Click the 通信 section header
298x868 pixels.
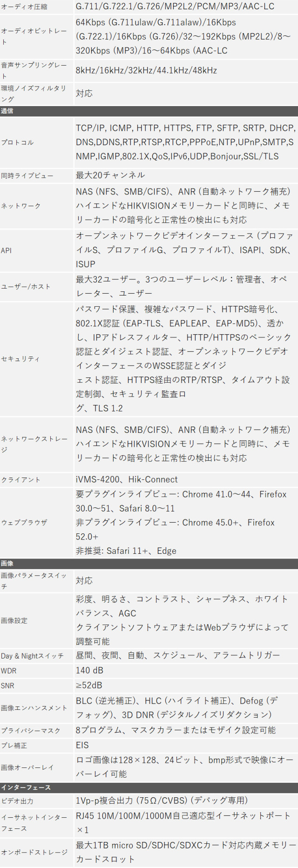point(7,111)
